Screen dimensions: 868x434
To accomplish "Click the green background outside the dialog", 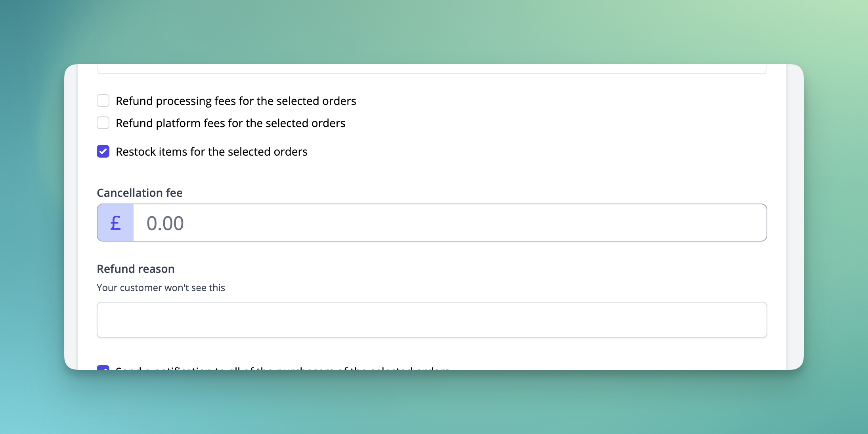I will pyautogui.click(x=434, y=32).
